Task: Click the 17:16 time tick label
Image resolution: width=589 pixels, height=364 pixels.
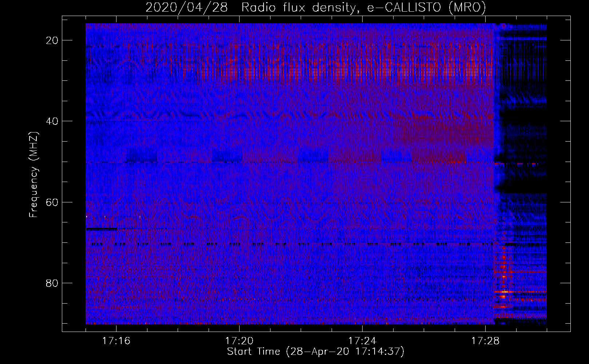Action: (x=116, y=341)
